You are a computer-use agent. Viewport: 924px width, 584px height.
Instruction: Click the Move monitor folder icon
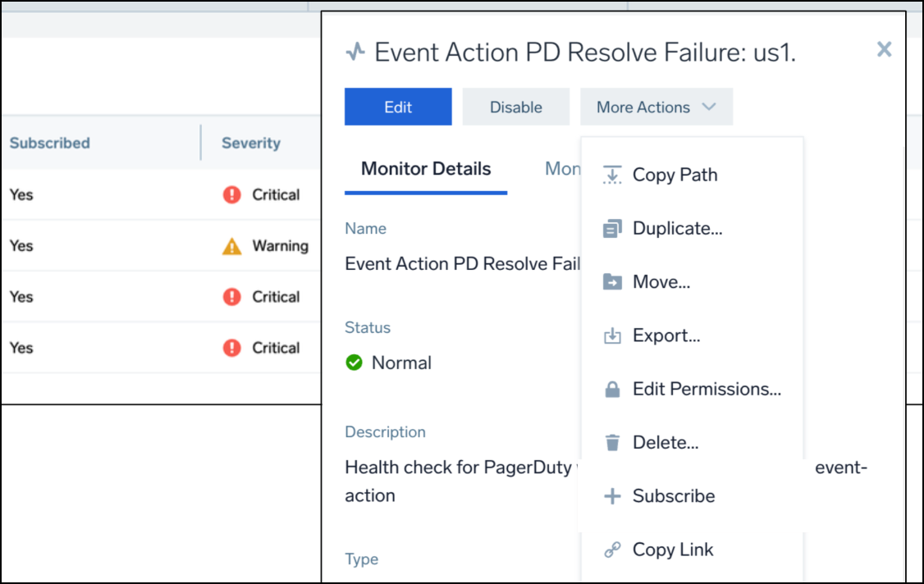coord(612,281)
